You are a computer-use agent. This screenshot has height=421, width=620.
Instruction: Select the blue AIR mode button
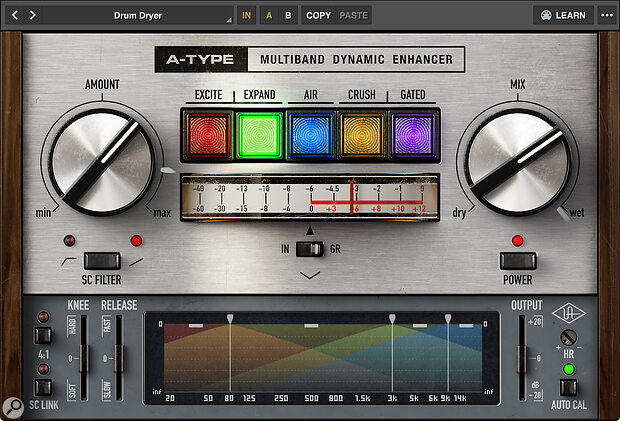pos(309,135)
